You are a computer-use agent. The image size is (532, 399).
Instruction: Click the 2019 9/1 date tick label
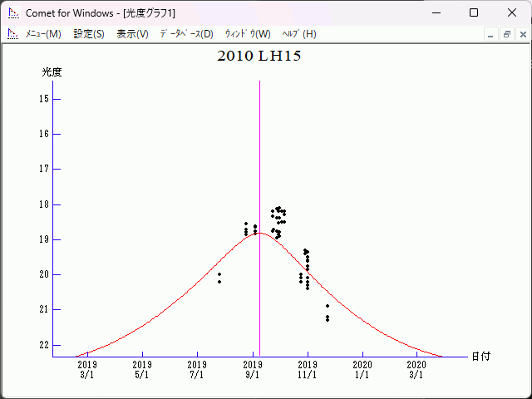252,369
